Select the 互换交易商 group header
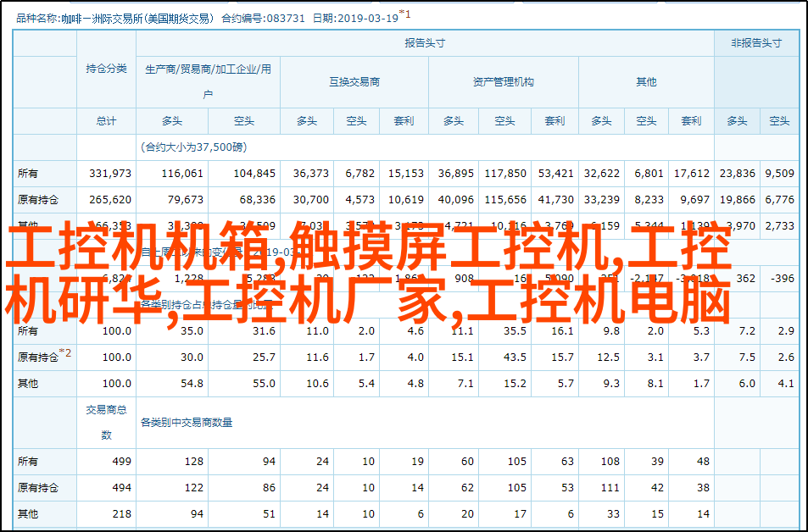 pos(354,82)
